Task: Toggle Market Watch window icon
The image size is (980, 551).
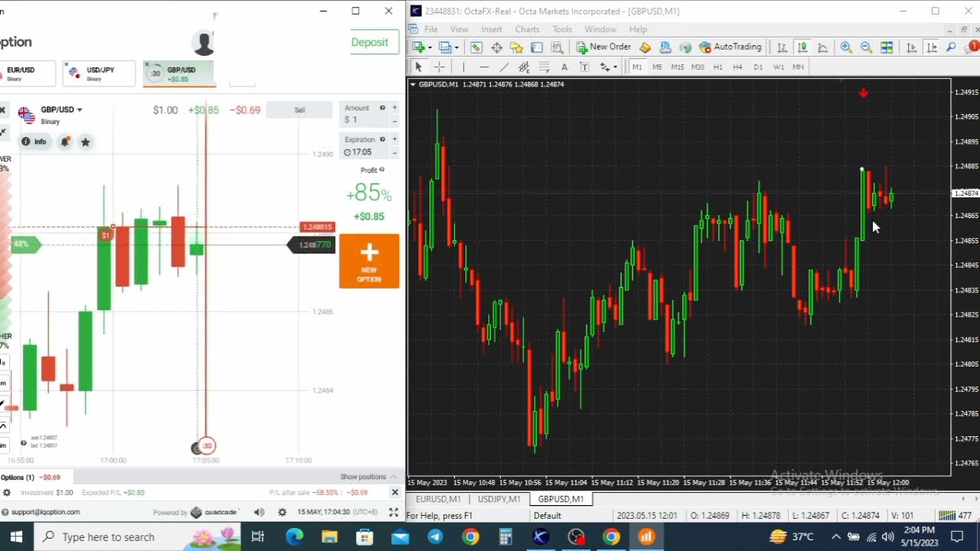Action: coord(476,47)
